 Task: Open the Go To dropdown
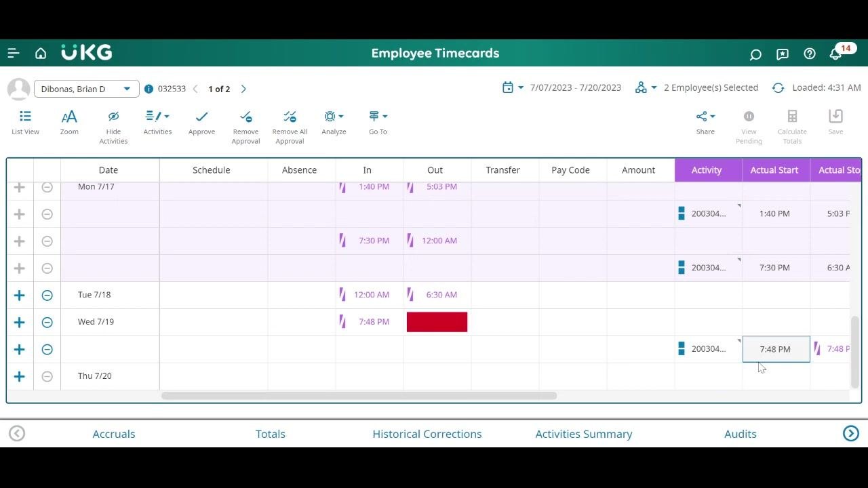378,123
